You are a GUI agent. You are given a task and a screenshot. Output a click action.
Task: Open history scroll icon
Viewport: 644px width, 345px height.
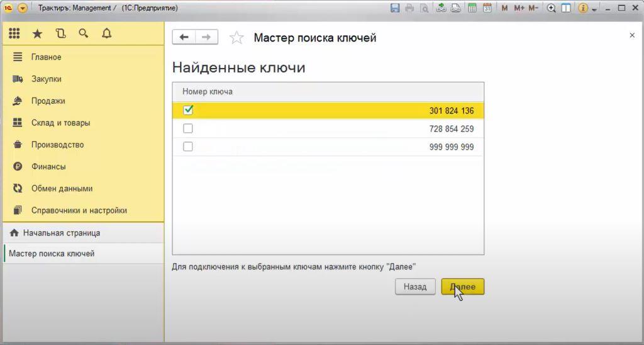click(60, 34)
